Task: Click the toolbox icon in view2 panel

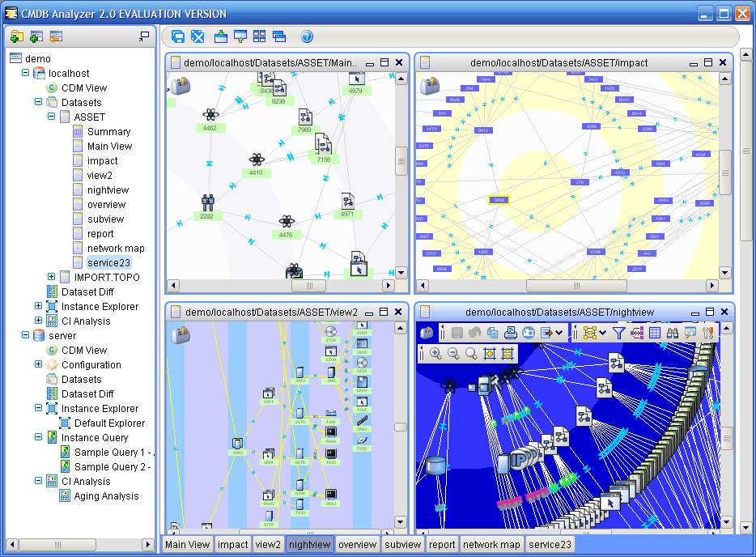Action: click(x=181, y=334)
